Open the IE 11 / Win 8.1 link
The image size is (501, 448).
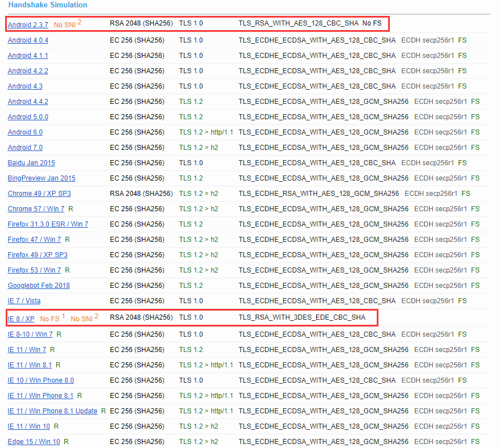[x=30, y=365]
